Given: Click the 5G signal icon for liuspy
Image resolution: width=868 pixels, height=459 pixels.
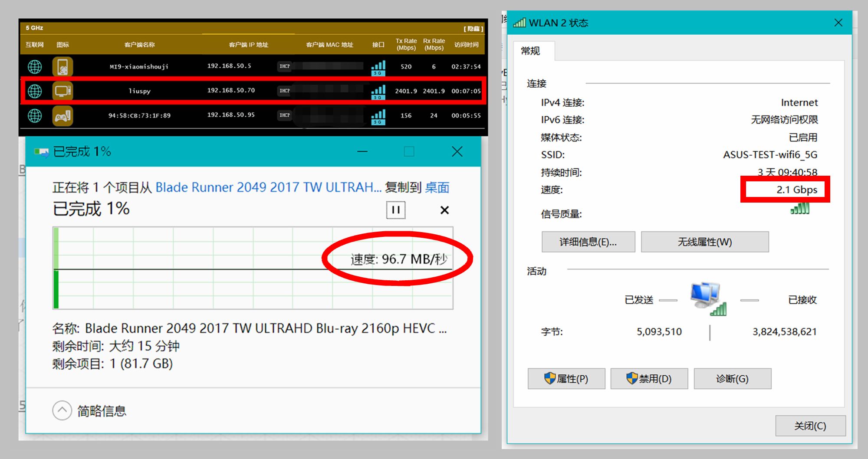Looking at the screenshot, I should click(378, 92).
